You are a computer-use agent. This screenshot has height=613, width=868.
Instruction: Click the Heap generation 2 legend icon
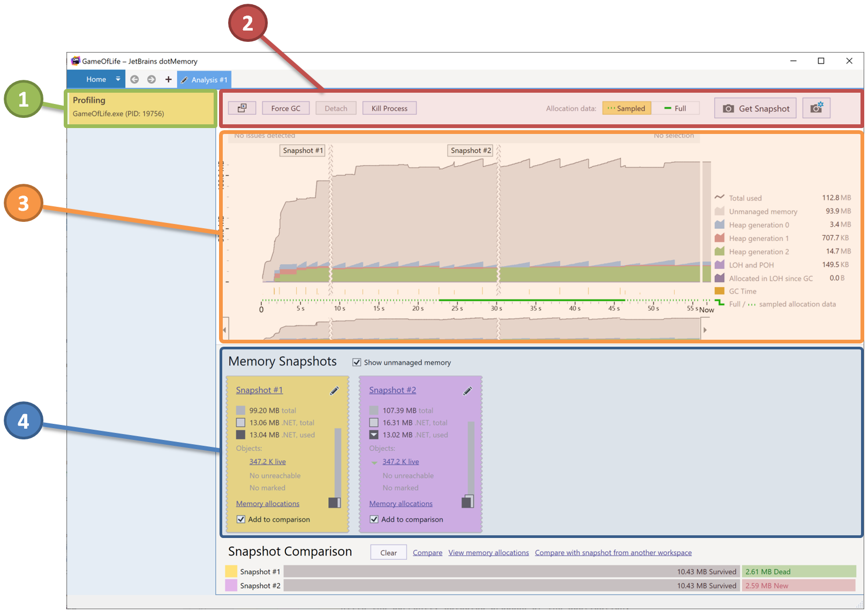720,251
